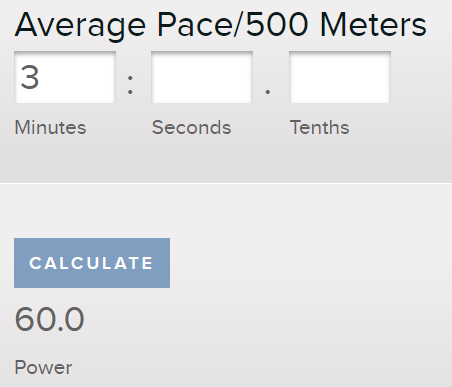Click the colon separator between Minutes and Seconds
Screen dimensions: 452x387
[x=130, y=84]
